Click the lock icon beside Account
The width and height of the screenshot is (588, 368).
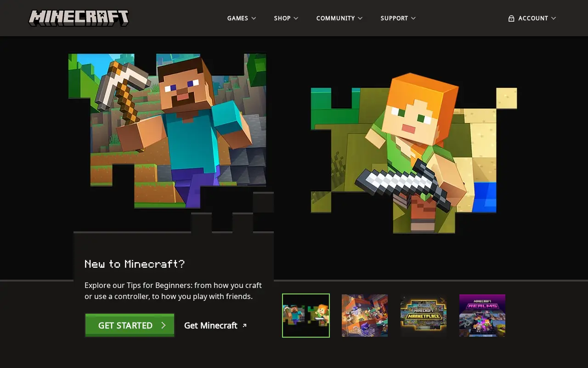point(511,18)
